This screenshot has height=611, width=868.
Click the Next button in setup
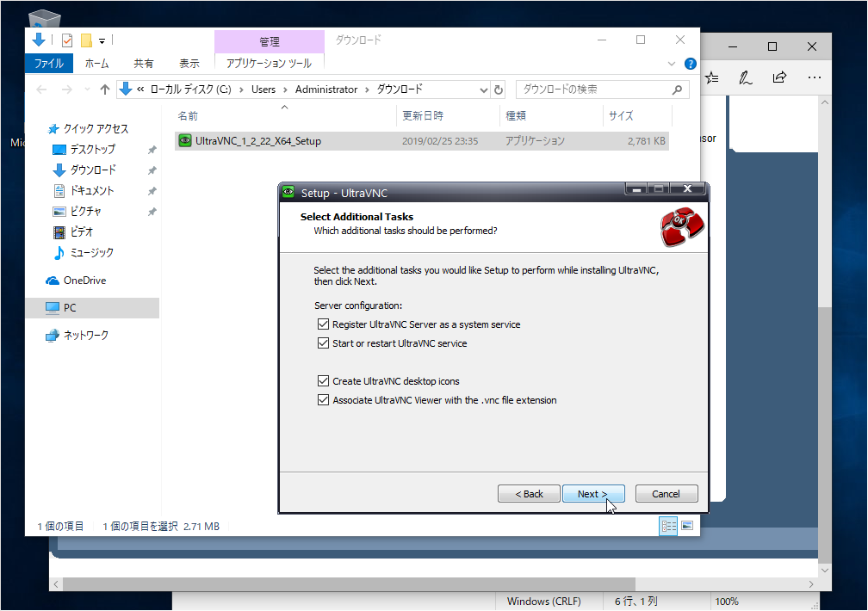[x=592, y=494]
